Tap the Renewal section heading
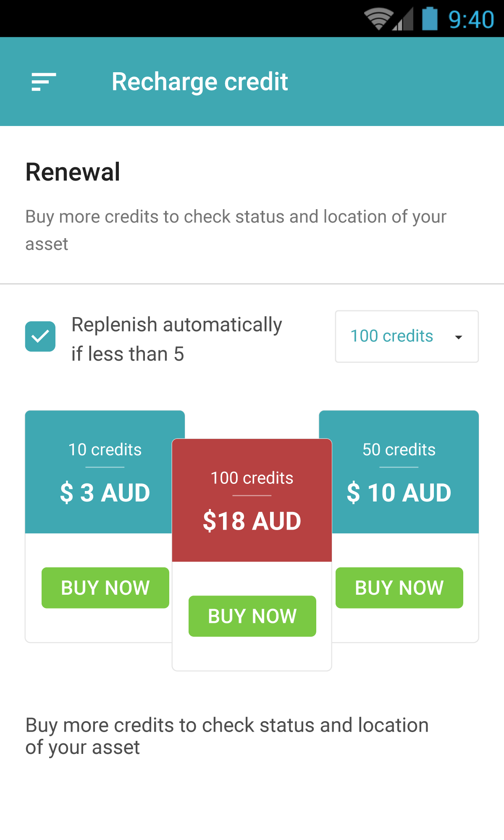504x840 pixels. tap(73, 172)
